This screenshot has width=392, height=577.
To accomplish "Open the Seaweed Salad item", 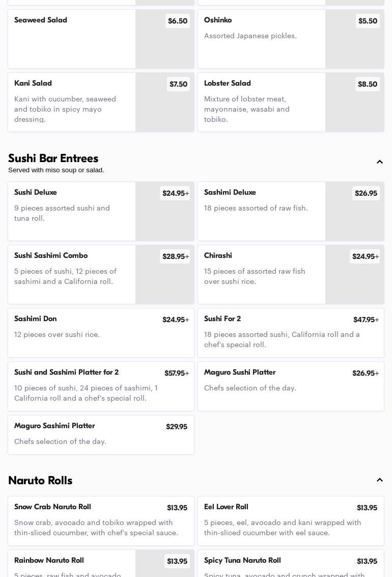I will 71,39.
